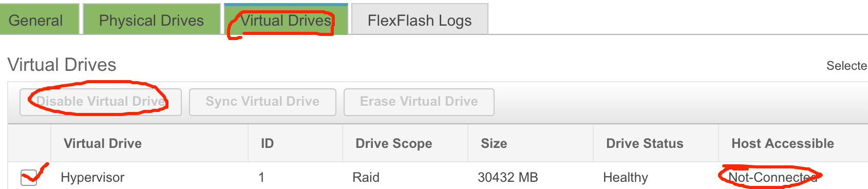The height and width of the screenshot is (189, 868).
Task: Open the FlexFlash Logs tab
Action: 420,20
